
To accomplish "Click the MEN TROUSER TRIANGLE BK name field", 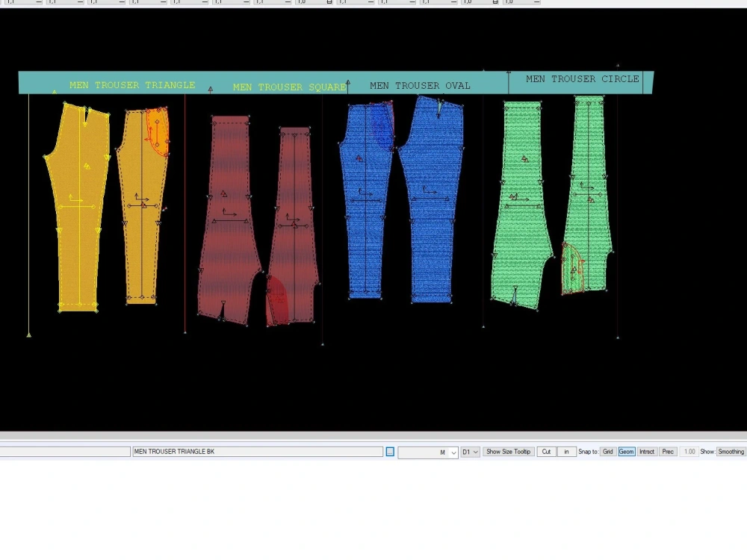I will pyautogui.click(x=257, y=452).
